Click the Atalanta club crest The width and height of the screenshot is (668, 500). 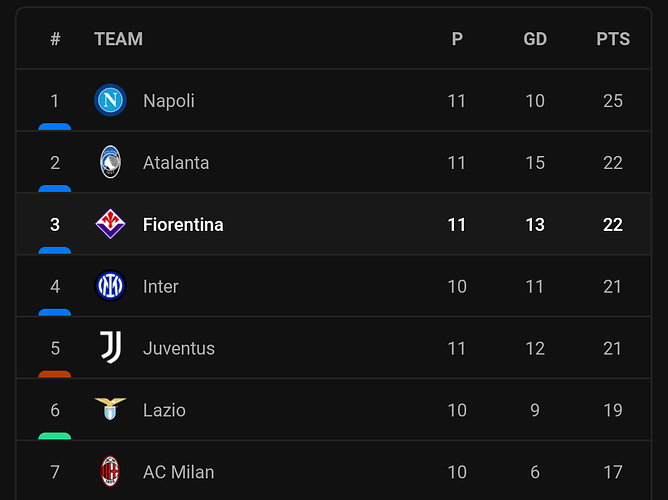pos(110,162)
